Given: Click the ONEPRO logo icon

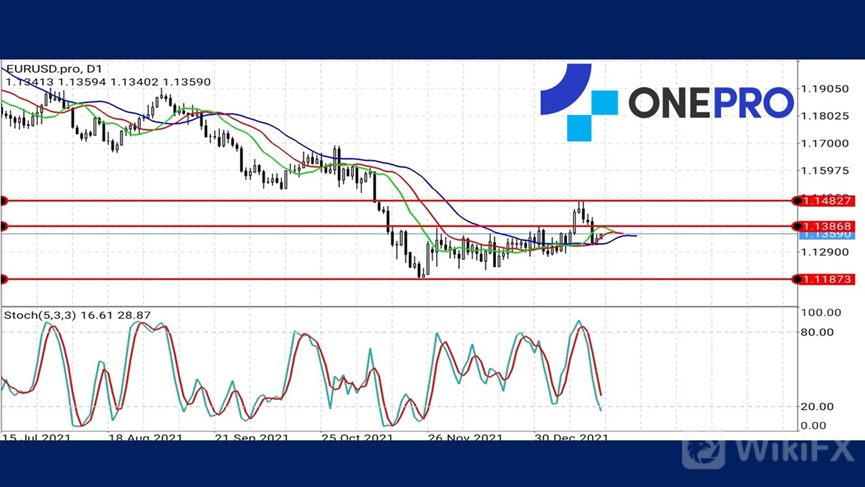Looking at the screenshot, I should tap(577, 102).
